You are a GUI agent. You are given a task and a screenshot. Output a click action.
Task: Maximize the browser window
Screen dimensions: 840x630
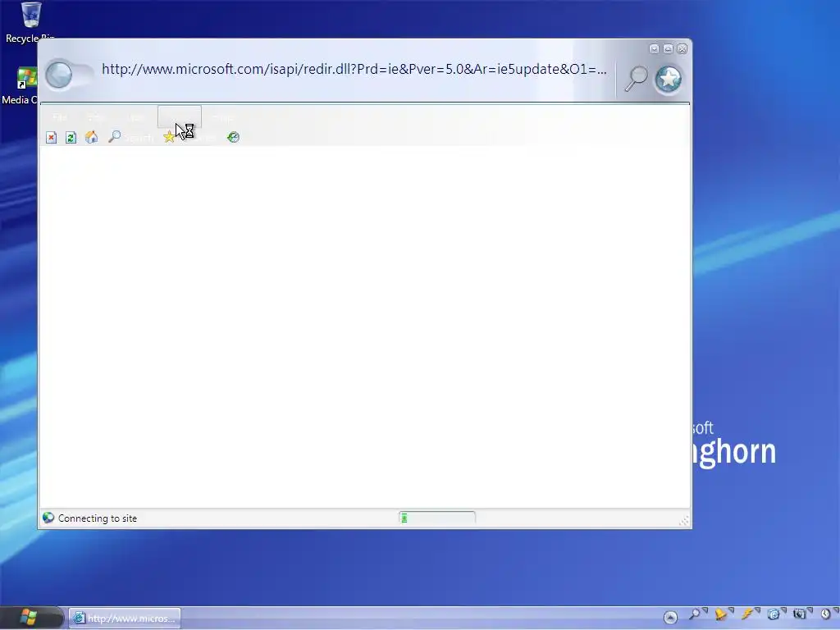pyautogui.click(x=668, y=48)
